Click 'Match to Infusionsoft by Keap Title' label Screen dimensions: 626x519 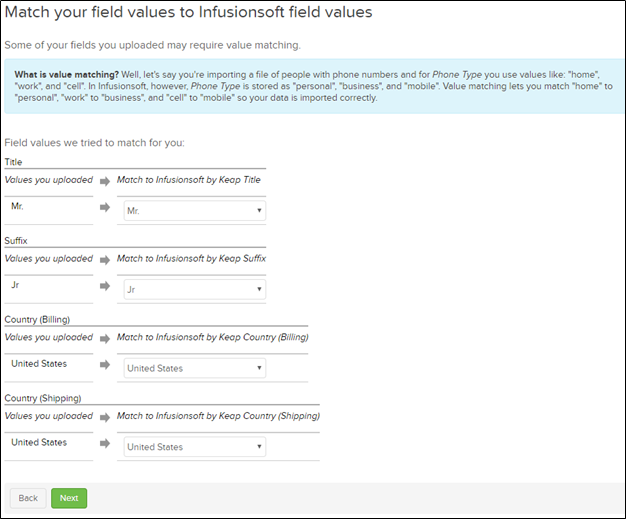pos(188,180)
